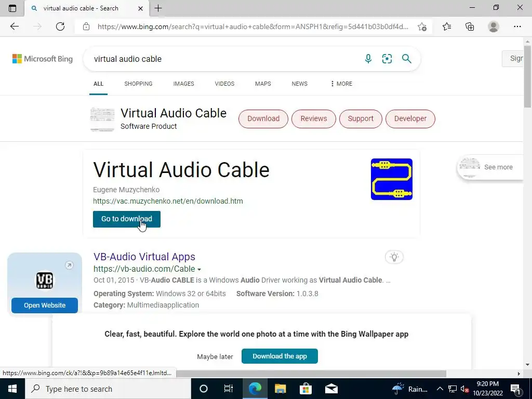Click the Open Website button
The image size is (532, 399).
pyautogui.click(x=45, y=305)
